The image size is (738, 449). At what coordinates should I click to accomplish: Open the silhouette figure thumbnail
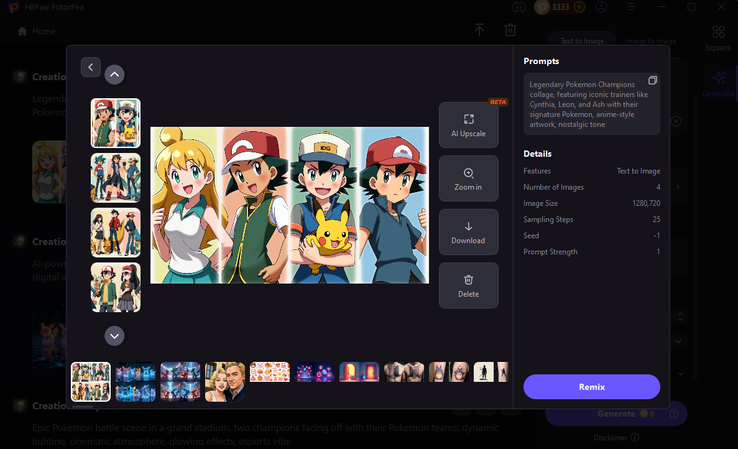coord(491,372)
